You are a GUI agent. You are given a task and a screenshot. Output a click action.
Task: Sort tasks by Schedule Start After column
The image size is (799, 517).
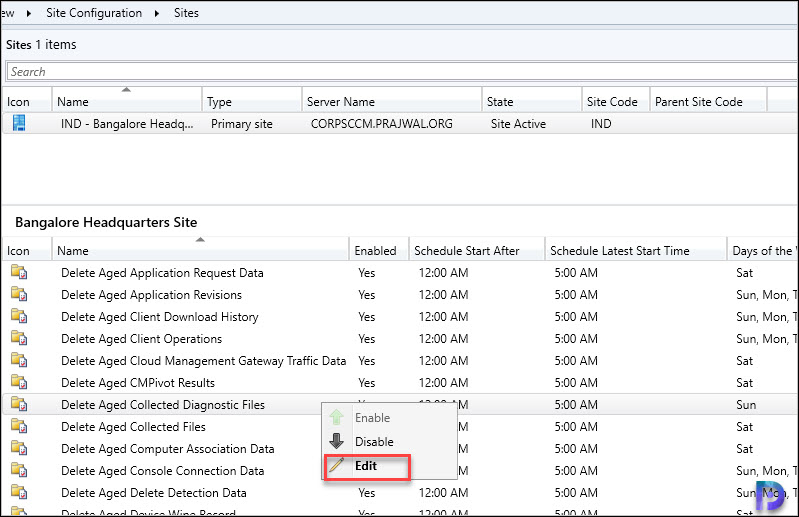[x=477, y=250]
